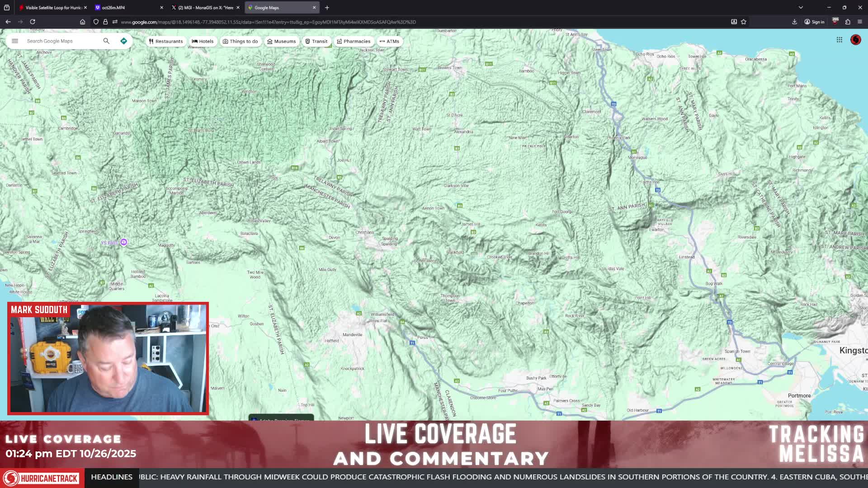Expand the list all tabs chevron
Image resolution: width=868 pixels, height=488 pixels.
(801, 8)
